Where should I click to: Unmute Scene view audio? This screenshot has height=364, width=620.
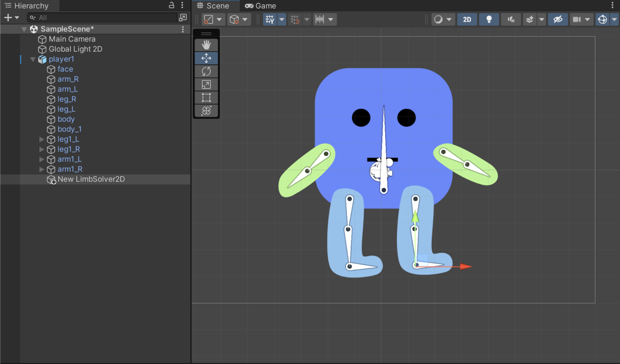point(511,19)
